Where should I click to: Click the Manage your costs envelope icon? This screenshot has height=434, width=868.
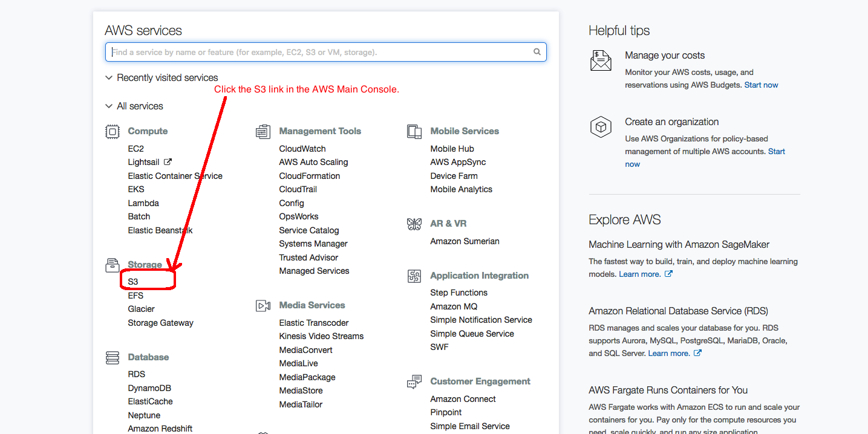(601, 60)
